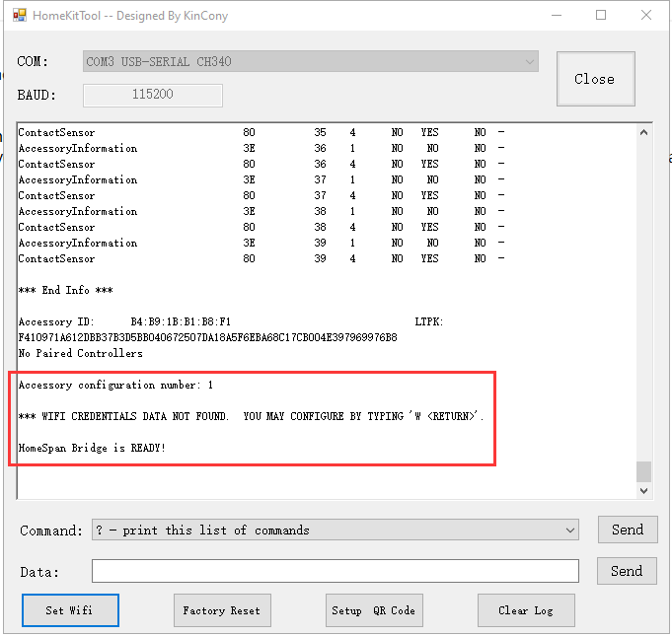Close the HomeKitTool window with X
672x637 pixels.
[x=645, y=16]
